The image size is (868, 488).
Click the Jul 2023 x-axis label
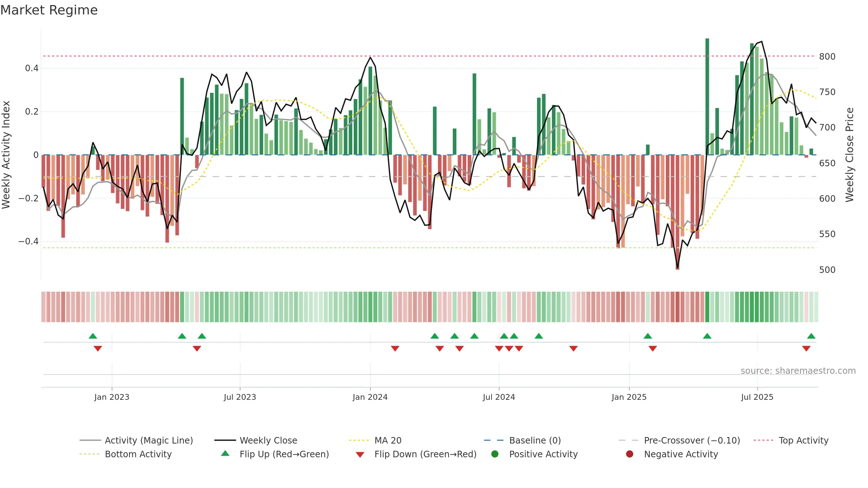coord(240,397)
